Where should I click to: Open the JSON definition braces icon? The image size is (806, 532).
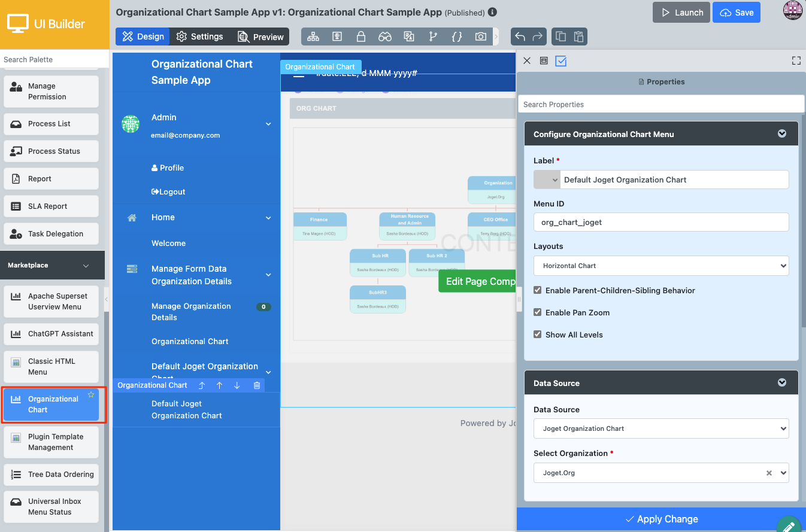[456, 37]
